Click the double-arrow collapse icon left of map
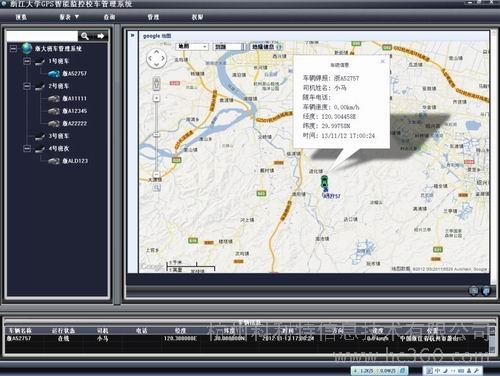Screen dimensions: 500x376 coord(133,35)
